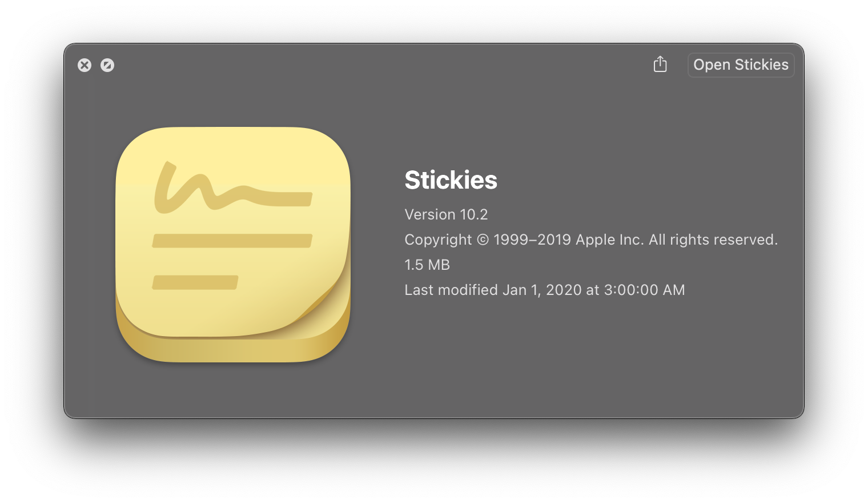Click the long middle bar on note icon
The height and width of the screenshot is (503, 868).
point(232,241)
